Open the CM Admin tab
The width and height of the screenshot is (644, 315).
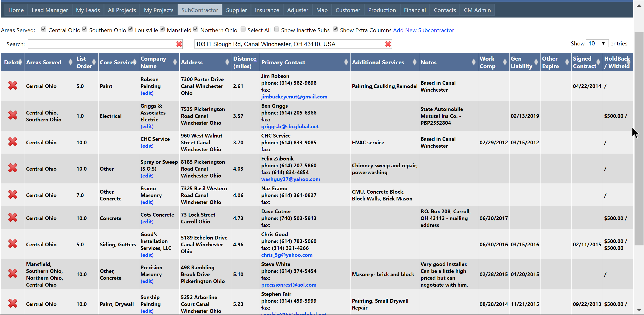477,10
